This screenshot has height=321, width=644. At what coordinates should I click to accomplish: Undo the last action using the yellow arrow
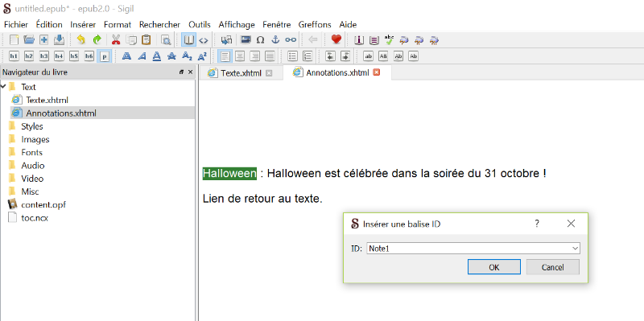(x=81, y=39)
